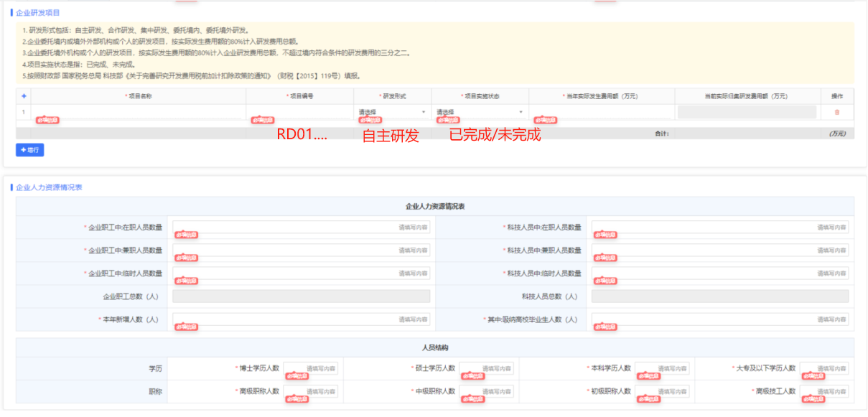This screenshot has height=417, width=868.
Task: Click the 其中:吸纳高校毕业生人数 input
Action: pyautogui.click(x=719, y=319)
